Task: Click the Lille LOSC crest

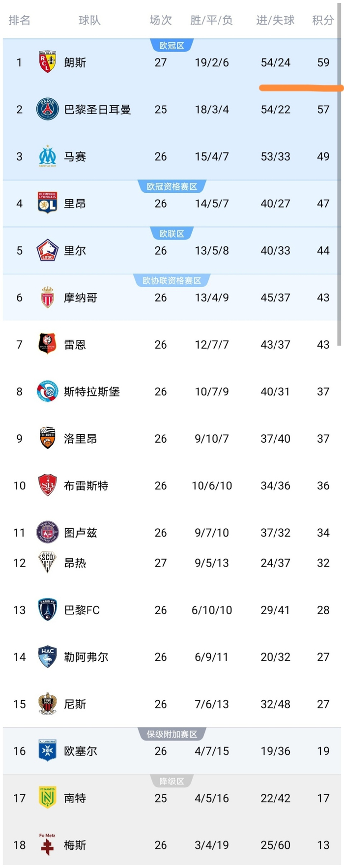Action: coord(48,250)
